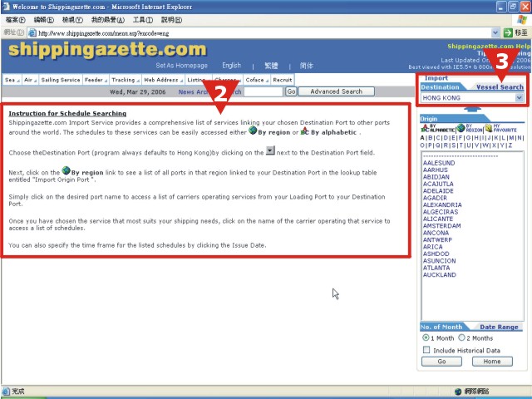Screen dimensions: 532x399
Task: Click the Set As Homepage link
Action: [x=181, y=66]
